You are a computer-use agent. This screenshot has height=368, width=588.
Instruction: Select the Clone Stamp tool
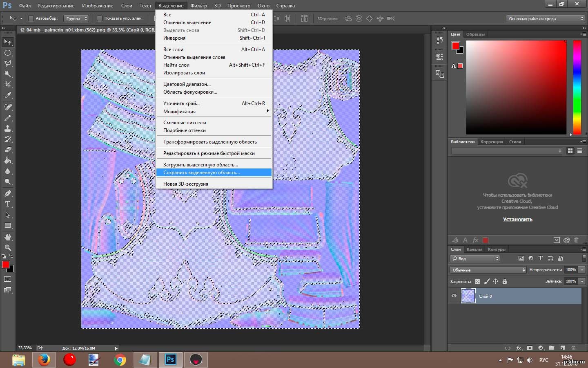[8, 128]
